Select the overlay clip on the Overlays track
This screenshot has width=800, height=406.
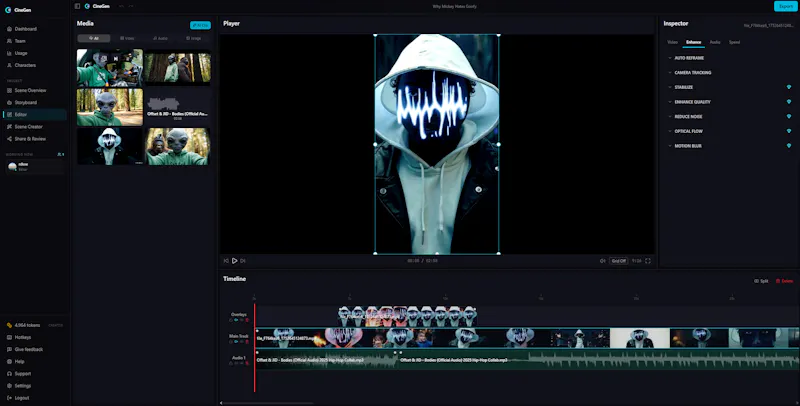[407, 316]
